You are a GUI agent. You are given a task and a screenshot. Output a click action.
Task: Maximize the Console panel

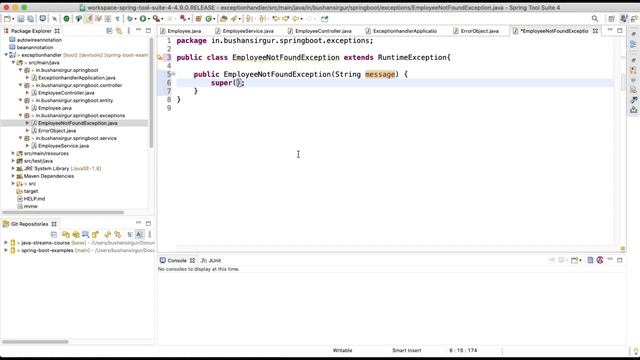620,260
